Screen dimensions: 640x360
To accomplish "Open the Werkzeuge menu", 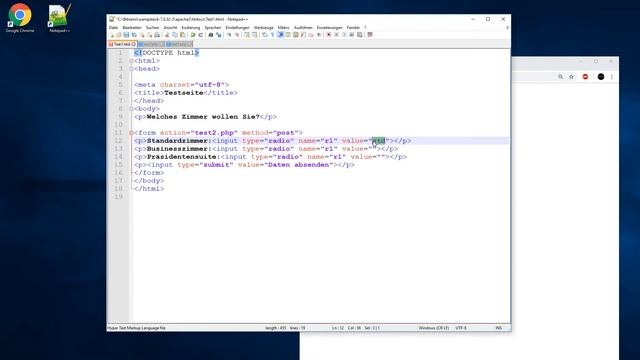I will click(x=263, y=28).
